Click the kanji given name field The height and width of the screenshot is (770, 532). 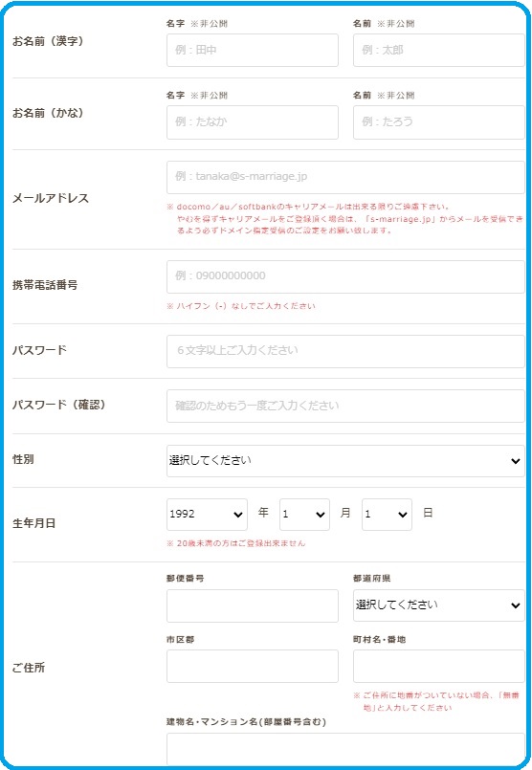click(x=438, y=50)
